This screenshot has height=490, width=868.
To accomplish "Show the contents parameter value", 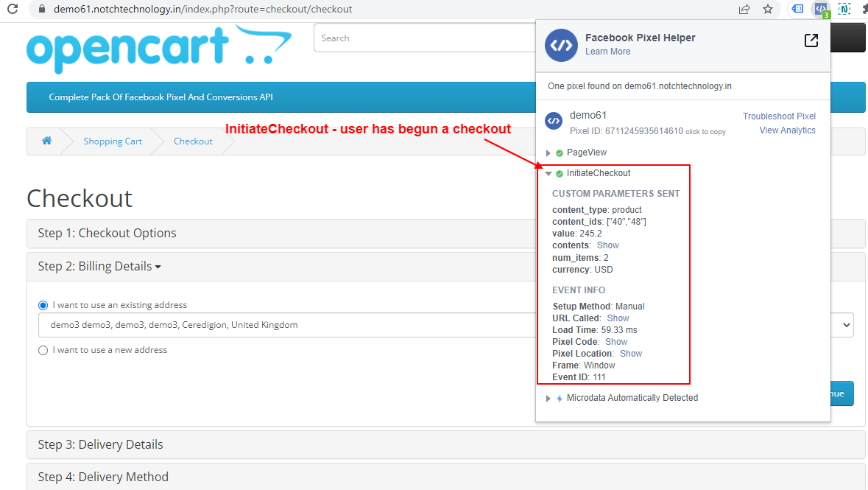I will pos(608,245).
